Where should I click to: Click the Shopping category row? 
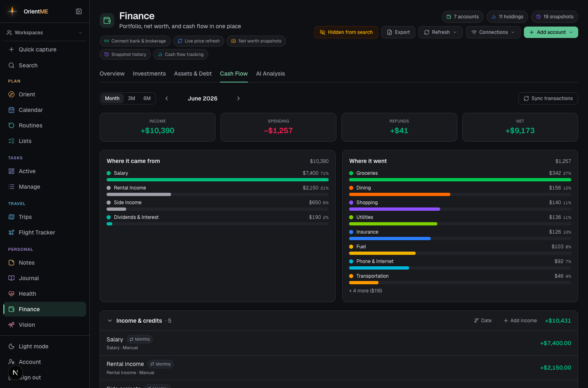pyautogui.click(x=460, y=205)
